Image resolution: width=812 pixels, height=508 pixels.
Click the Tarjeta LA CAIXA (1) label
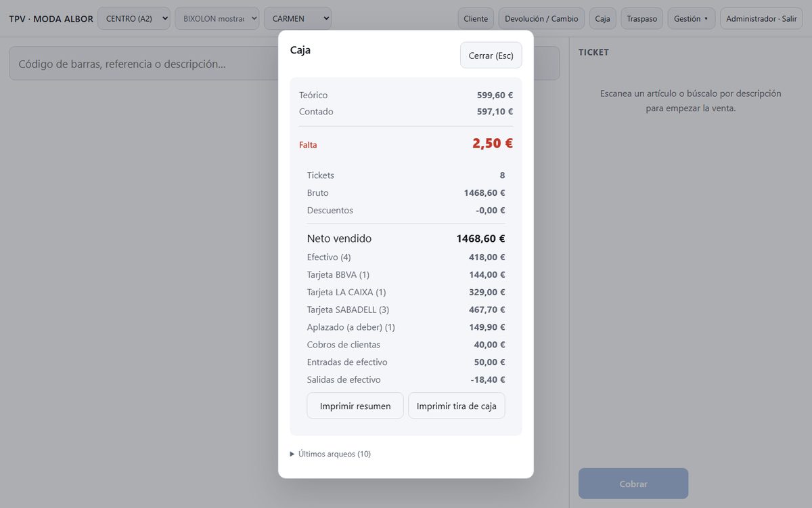(346, 292)
